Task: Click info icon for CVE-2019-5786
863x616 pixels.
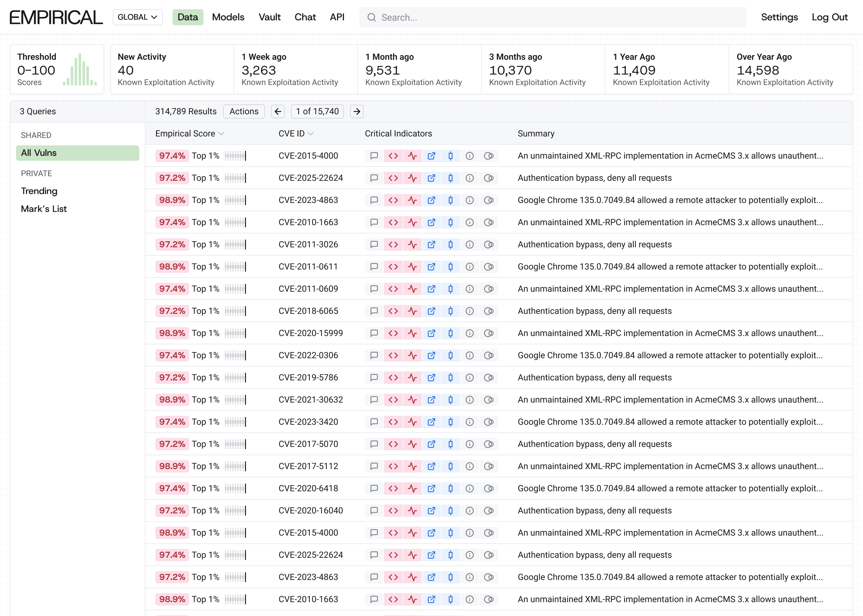Action: [x=469, y=377]
